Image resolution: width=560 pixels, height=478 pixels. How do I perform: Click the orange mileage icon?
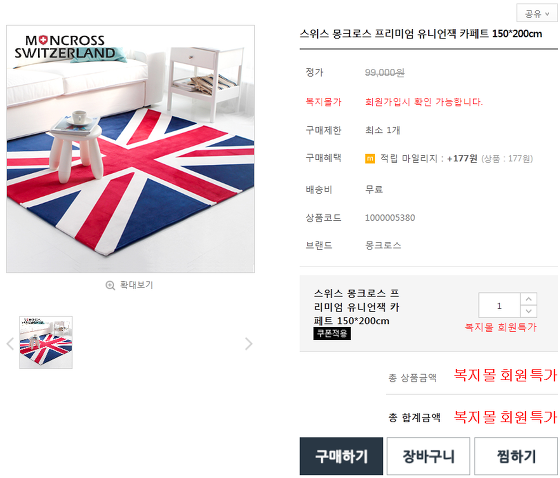(370, 158)
